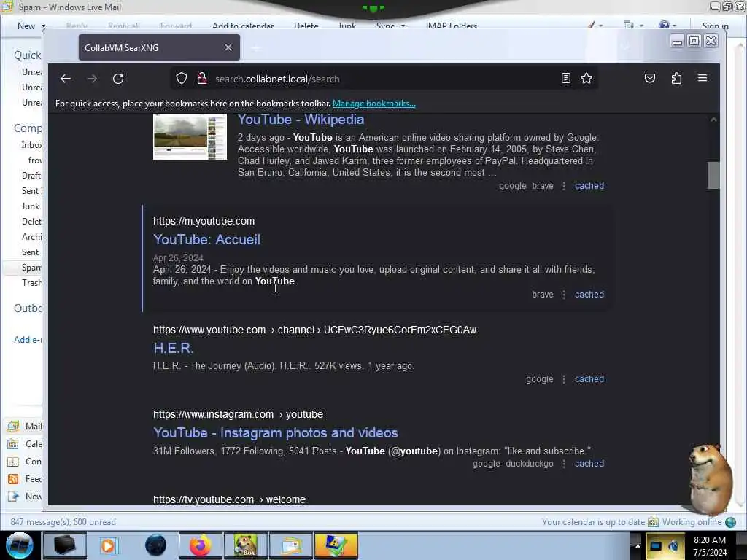
Task: Click the https://m.youtube.com URL text
Action: point(204,221)
